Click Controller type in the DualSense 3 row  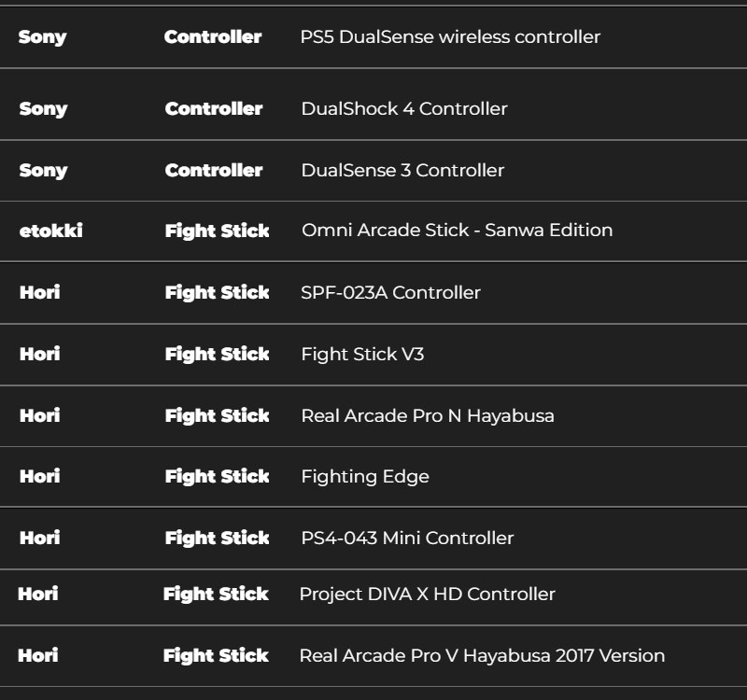[213, 170]
